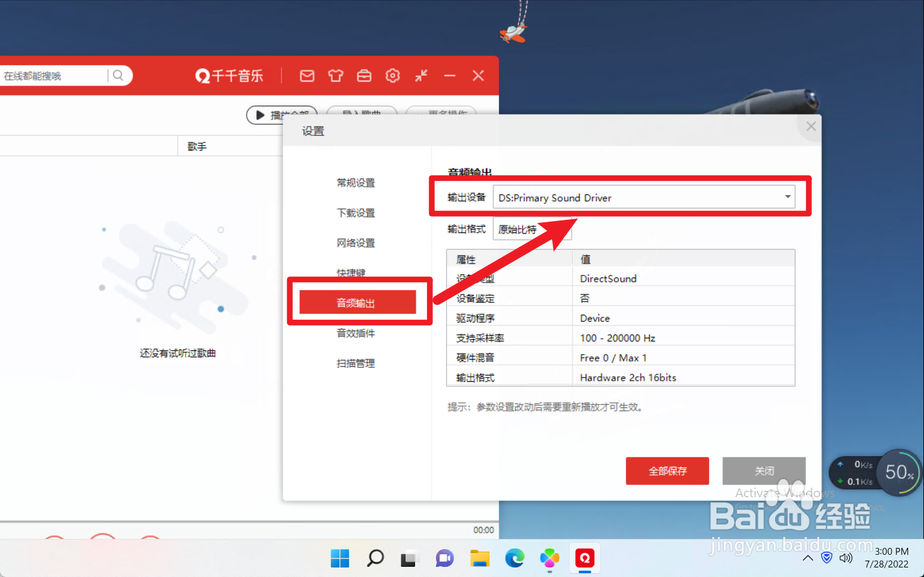The image size is (924, 577).
Task: Open the mail message icon in title bar
Action: (307, 76)
